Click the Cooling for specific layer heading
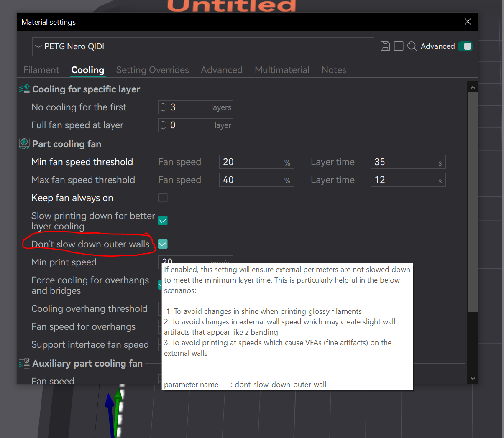Viewport: 504px width, 438px height. click(x=86, y=89)
